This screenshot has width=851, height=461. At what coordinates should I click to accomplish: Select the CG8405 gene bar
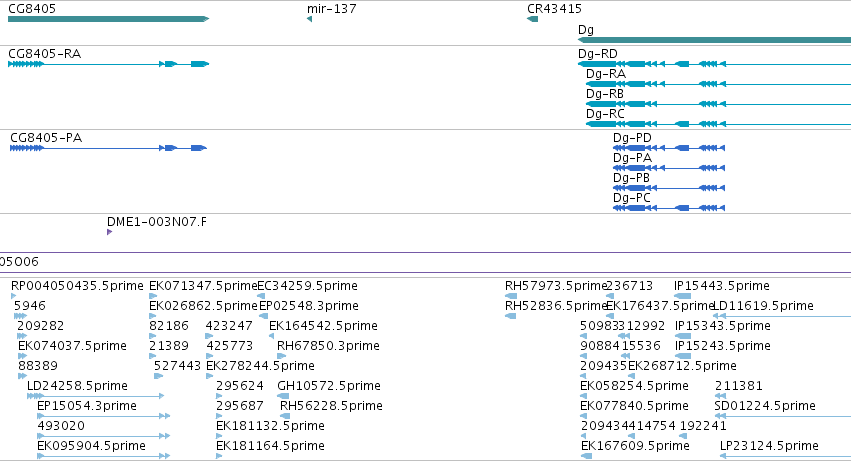click(109, 19)
